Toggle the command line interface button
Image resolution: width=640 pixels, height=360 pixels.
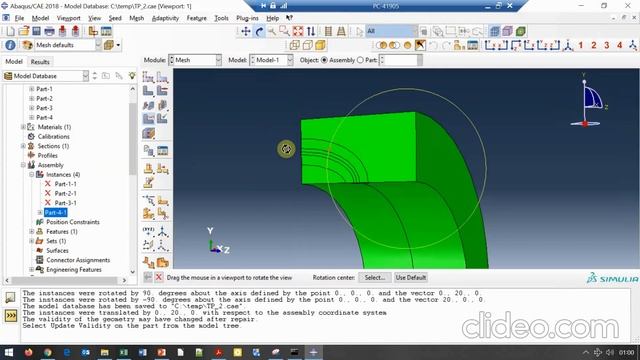point(10,316)
